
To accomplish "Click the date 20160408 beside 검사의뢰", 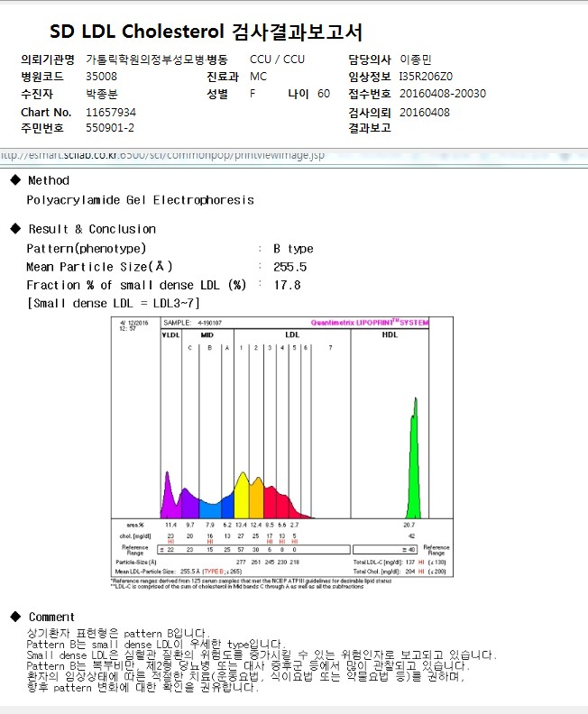I will coord(425,112).
